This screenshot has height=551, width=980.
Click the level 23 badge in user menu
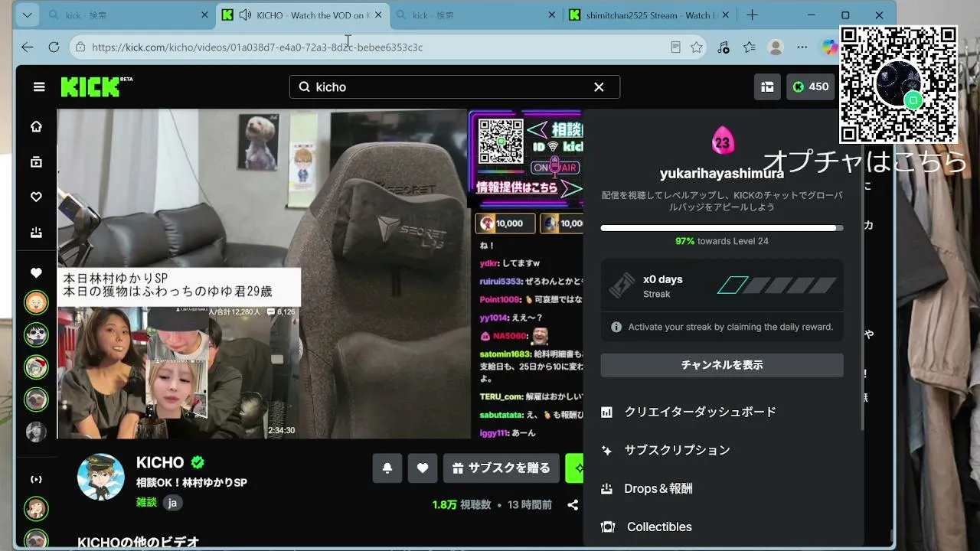(x=723, y=141)
